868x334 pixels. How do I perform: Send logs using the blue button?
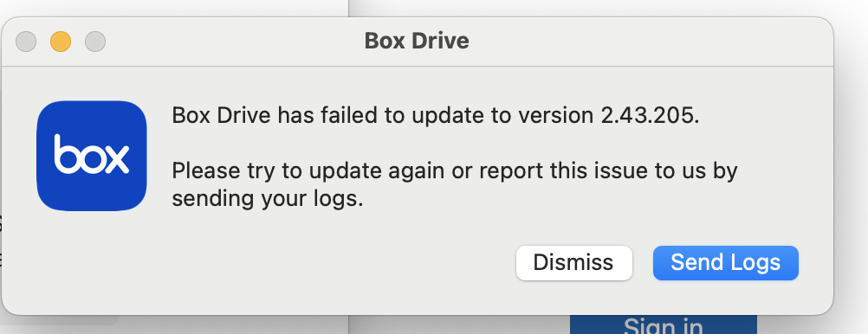pyautogui.click(x=725, y=263)
